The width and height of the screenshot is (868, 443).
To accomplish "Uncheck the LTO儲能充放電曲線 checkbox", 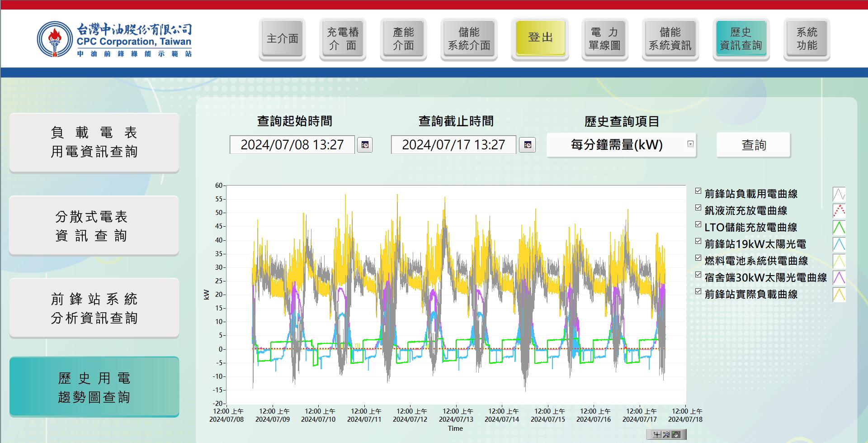I will point(698,224).
